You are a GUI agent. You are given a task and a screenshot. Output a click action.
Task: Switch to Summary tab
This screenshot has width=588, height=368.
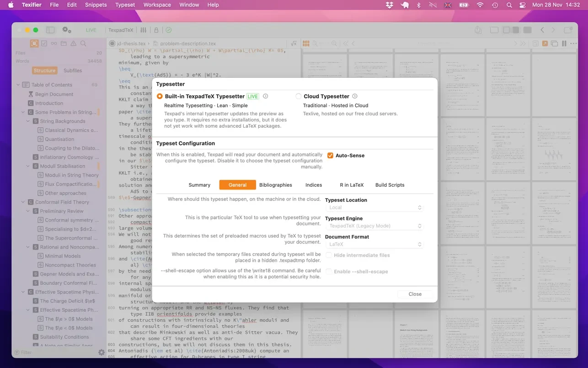(x=199, y=185)
